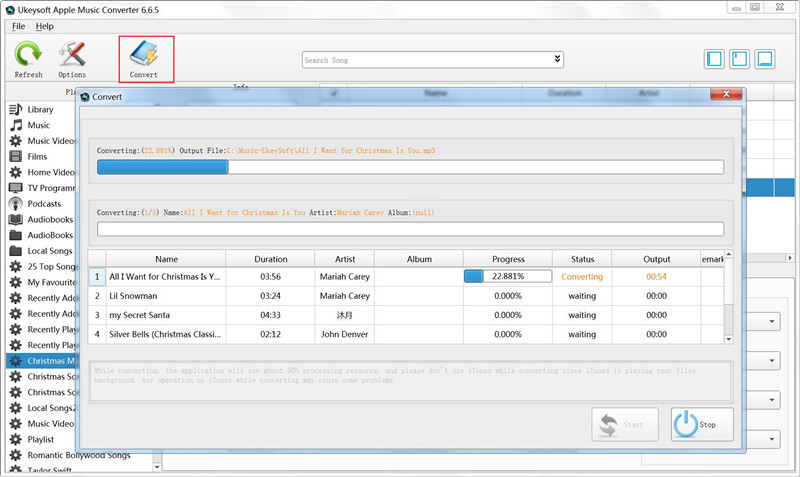Image resolution: width=800 pixels, height=477 pixels.
Task: Switch to the bottom-panel layout icon
Action: click(765, 59)
